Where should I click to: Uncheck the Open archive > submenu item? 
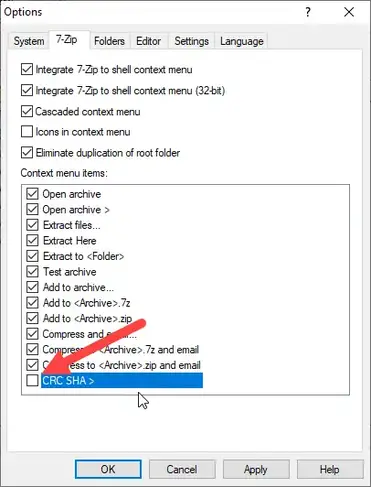(32, 210)
